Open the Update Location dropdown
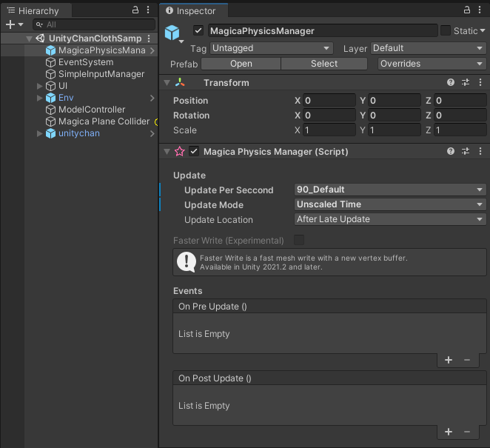The width and height of the screenshot is (490, 448). pyautogui.click(x=389, y=219)
